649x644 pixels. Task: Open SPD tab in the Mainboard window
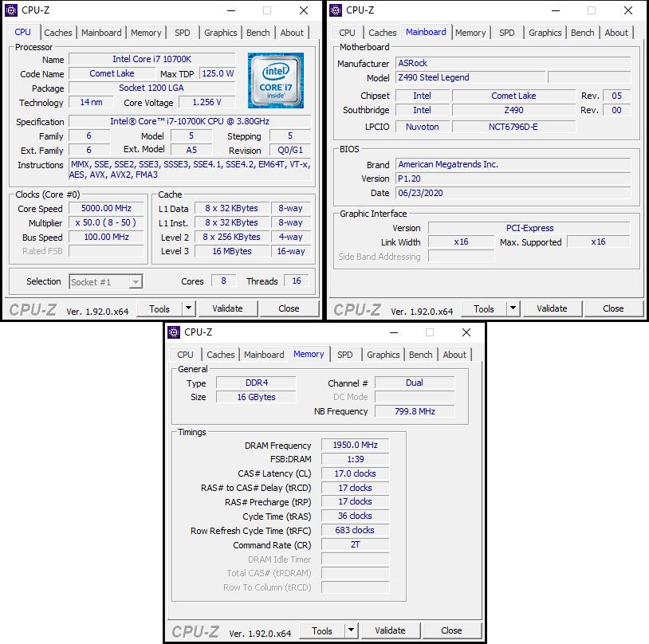(x=506, y=33)
